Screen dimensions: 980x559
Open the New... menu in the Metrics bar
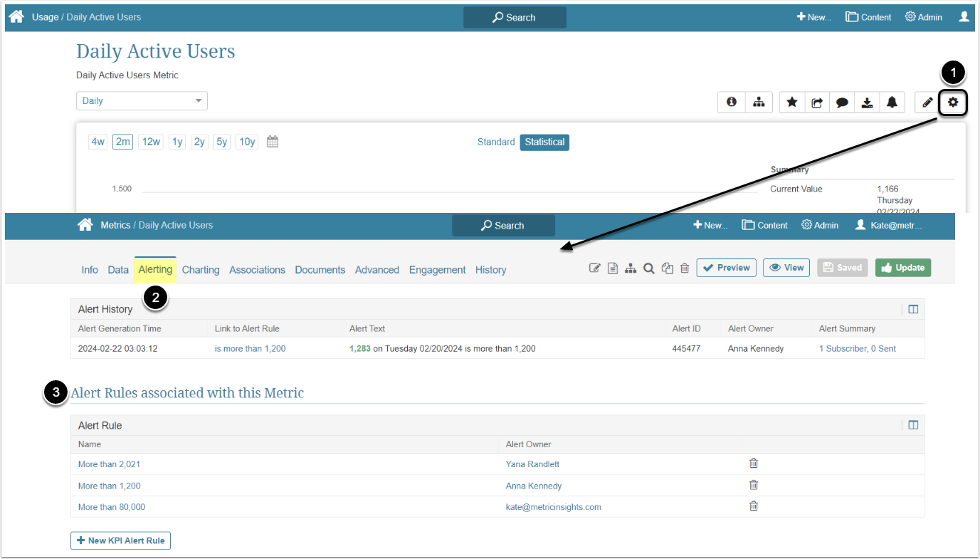pos(710,225)
